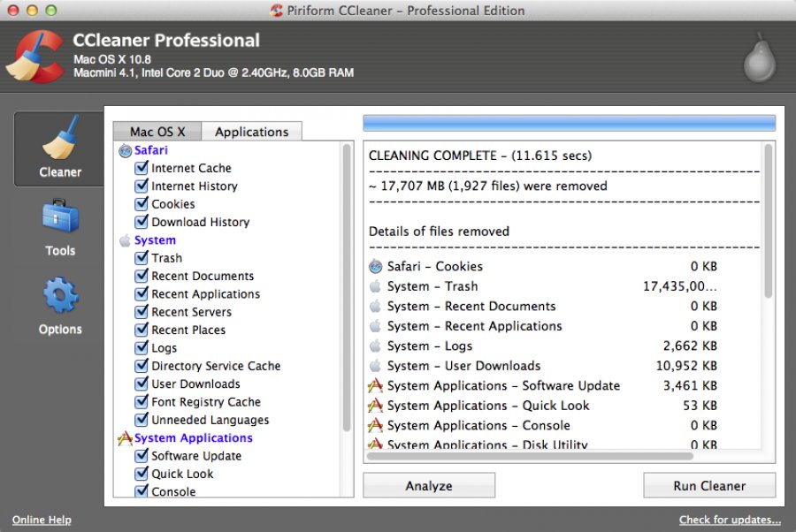Viewport: 796px width, 532px height.
Task: Toggle the Cookies checkbox
Action: 142,203
